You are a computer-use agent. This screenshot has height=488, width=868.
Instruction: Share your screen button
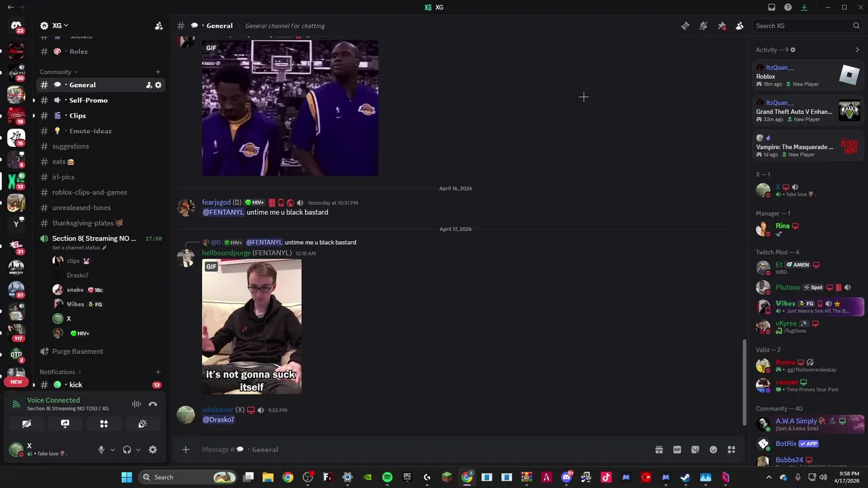point(65,424)
